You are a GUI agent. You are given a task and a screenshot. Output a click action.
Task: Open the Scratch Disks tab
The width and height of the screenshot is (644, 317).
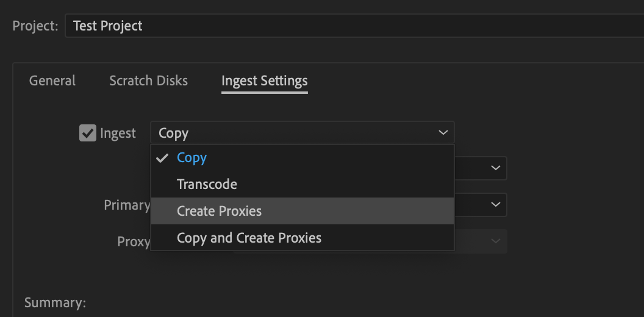click(148, 80)
